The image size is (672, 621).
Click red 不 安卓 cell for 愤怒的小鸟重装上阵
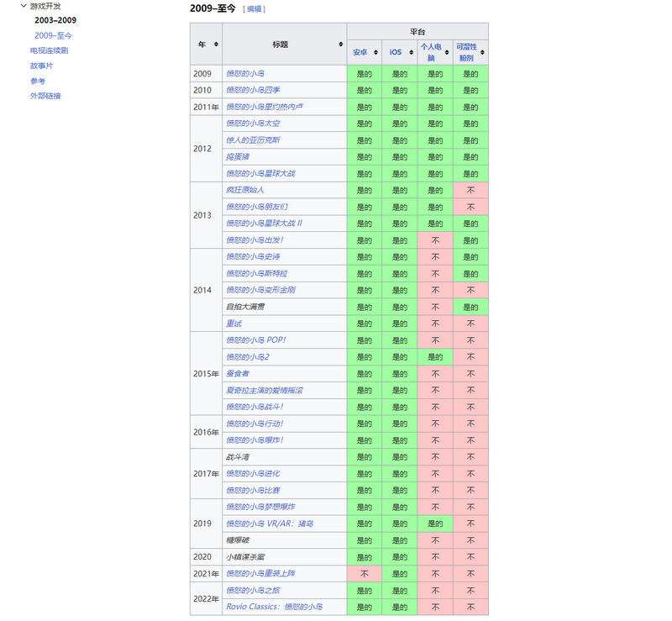click(365, 574)
